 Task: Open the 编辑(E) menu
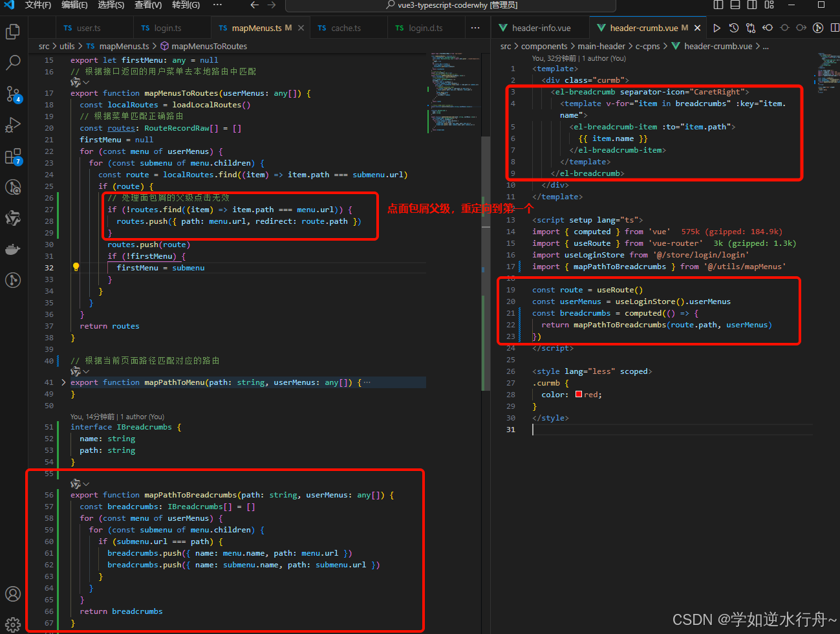point(74,5)
